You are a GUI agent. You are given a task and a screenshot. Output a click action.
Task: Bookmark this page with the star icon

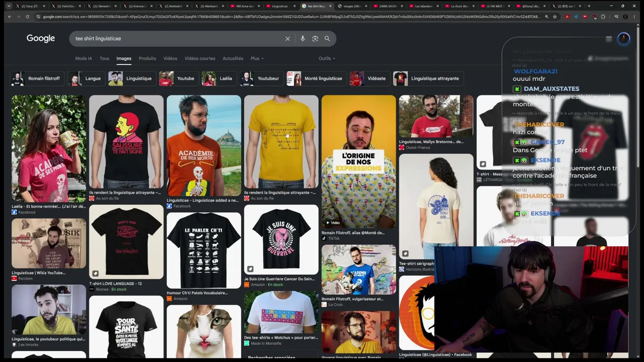(555, 17)
